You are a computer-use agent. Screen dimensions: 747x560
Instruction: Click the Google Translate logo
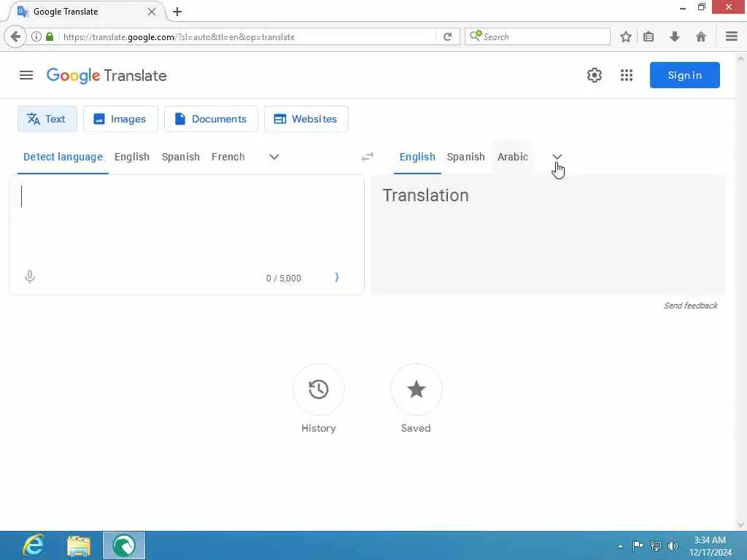107,75
